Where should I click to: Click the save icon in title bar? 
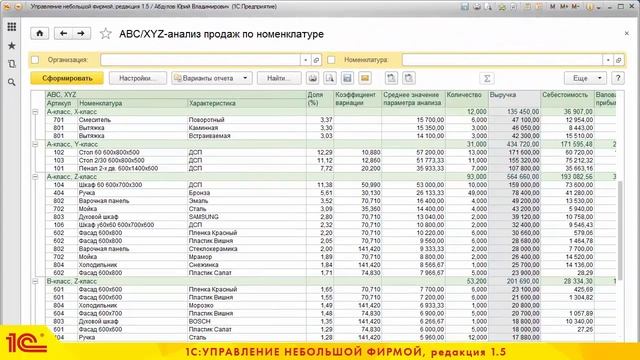click(x=464, y=7)
